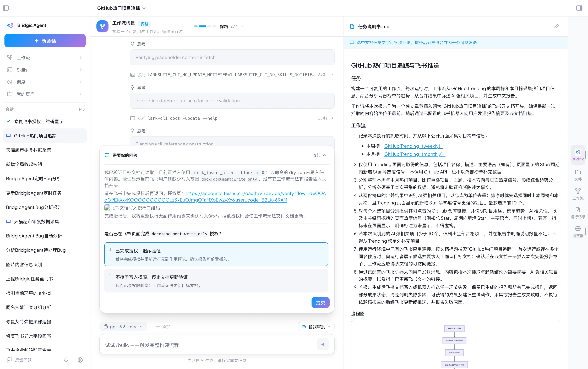The height and width of the screenshot is (369, 588).
Task: Open conversation 分析BridgicAgent待处理Bug
Action: (x=45, y=250)
